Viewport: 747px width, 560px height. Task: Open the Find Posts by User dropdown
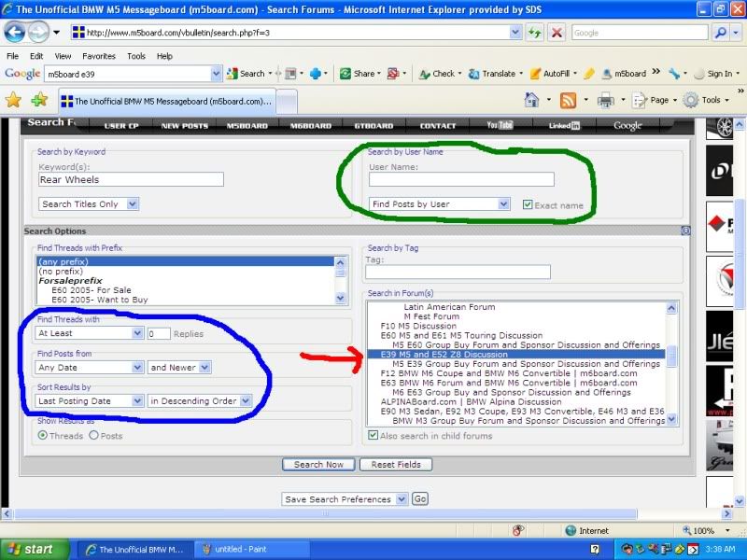tap(439, 203)
